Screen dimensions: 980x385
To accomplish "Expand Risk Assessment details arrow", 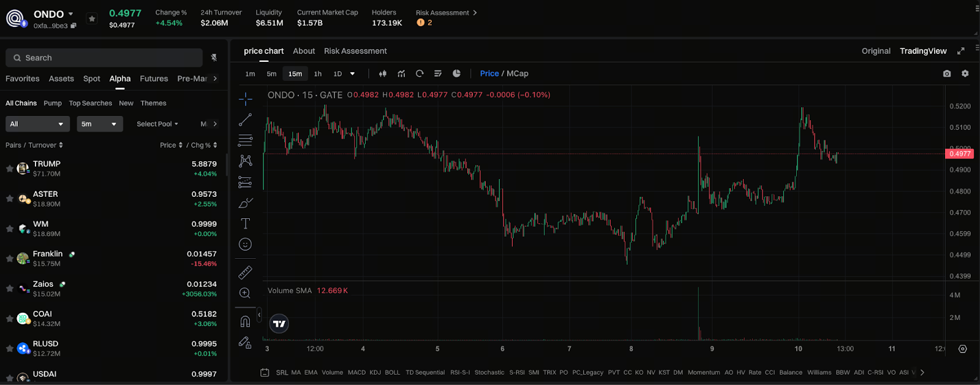I will [475, 13].
